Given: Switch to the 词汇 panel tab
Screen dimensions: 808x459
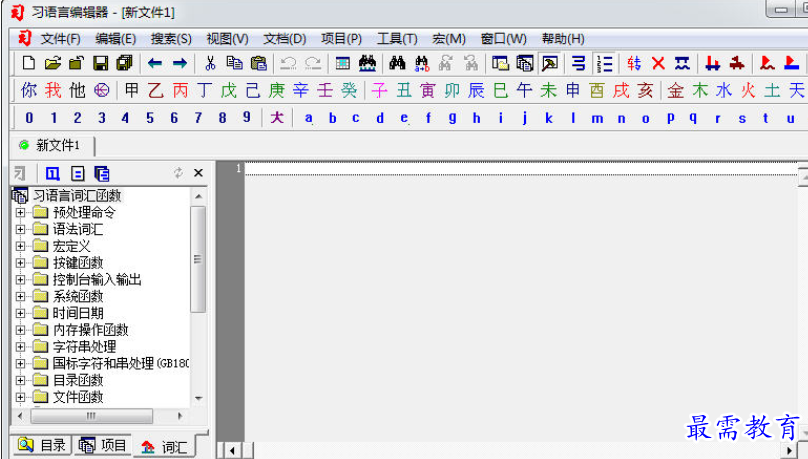Looking at the screenshot, I should [164, 447].
